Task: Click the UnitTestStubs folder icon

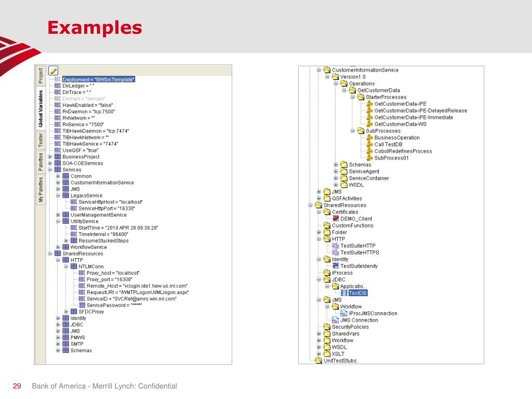Action: [318, 361]
